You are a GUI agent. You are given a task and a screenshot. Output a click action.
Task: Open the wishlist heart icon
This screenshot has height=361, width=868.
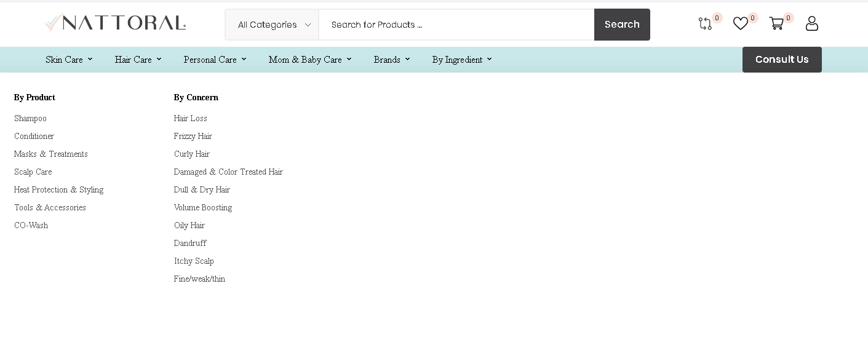point(741,24)
